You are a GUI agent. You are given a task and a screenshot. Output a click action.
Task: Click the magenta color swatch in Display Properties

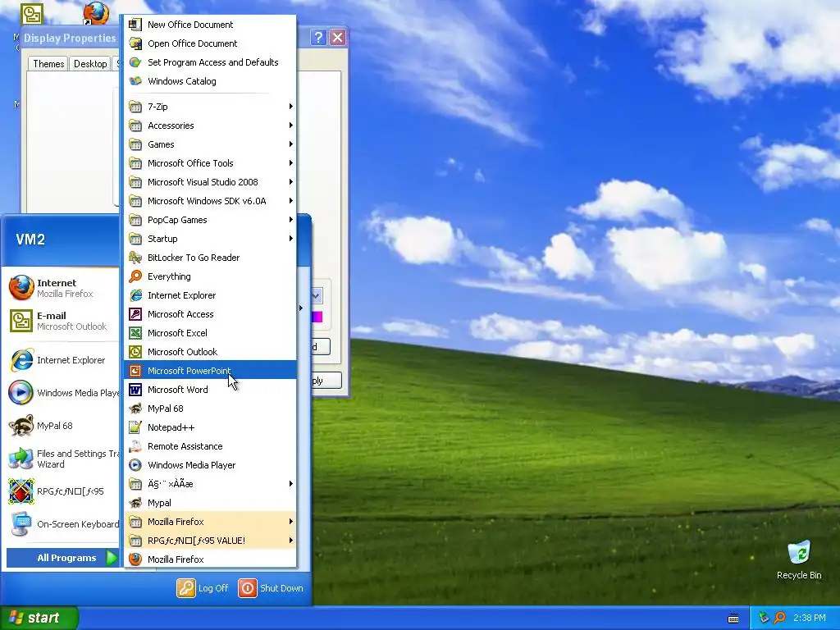(x=317, y=317)
